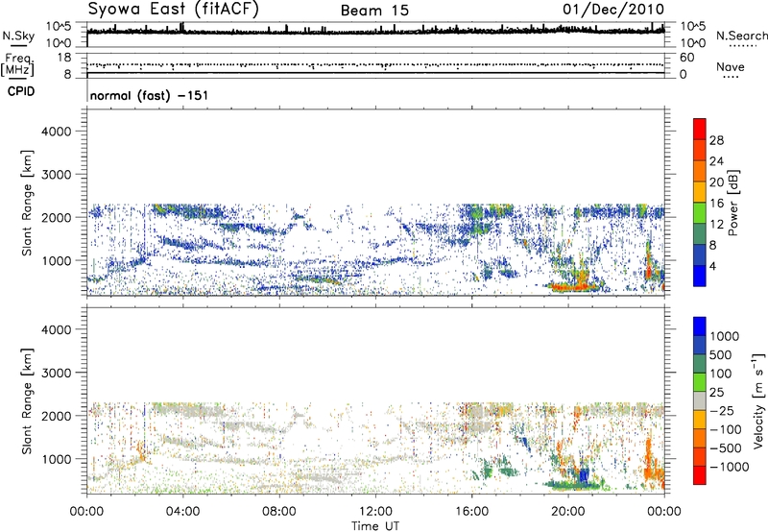The width and height of the screenshot is (768, 532).
Task: Click the 'Velocity [m s-1]' colorbar label
Action: 758,400
